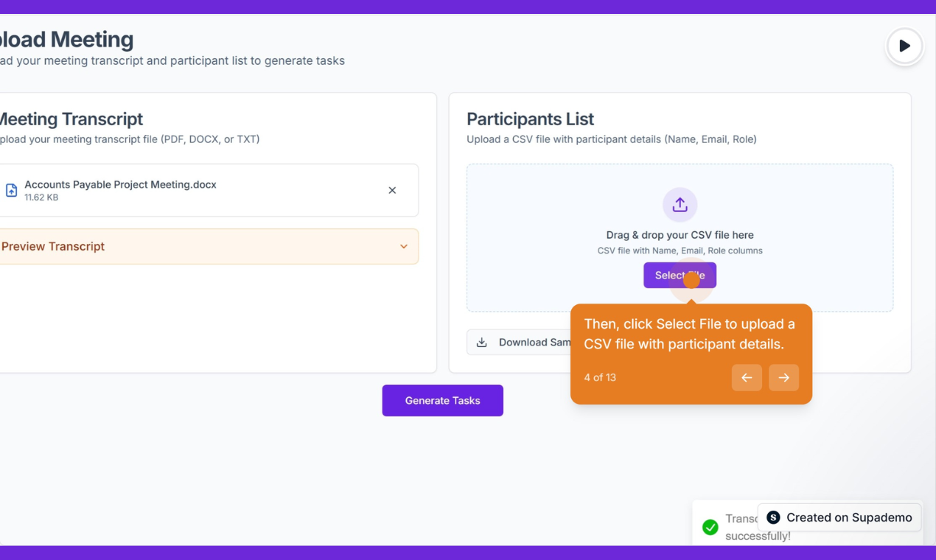Remove the Accounts Payable Project Meeting.docx file

coord(392,189)
